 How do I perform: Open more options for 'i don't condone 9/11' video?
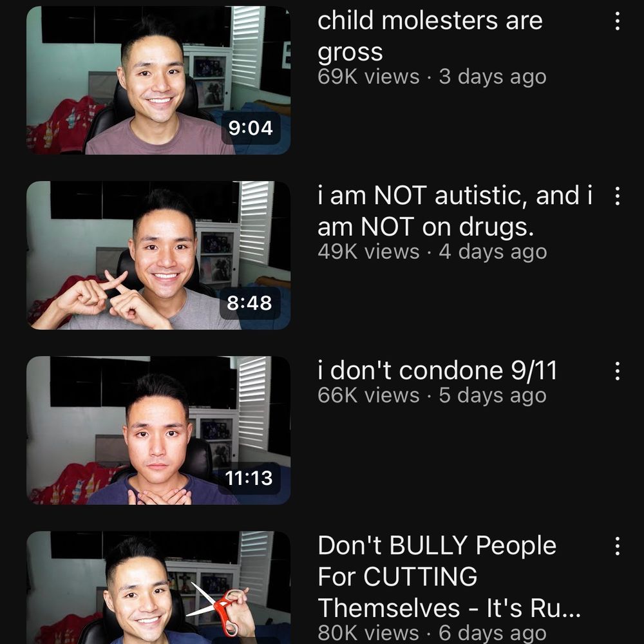coord(617,371)
